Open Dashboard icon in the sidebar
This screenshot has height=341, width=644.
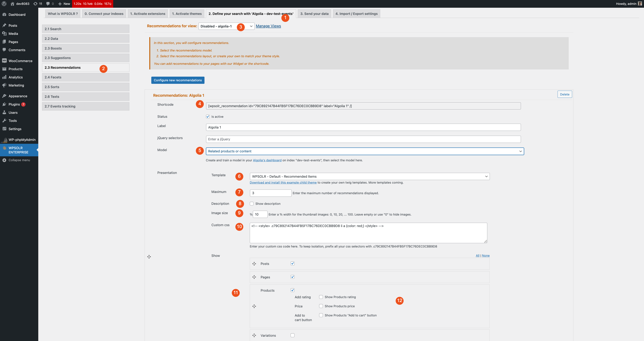pos(4,15)
